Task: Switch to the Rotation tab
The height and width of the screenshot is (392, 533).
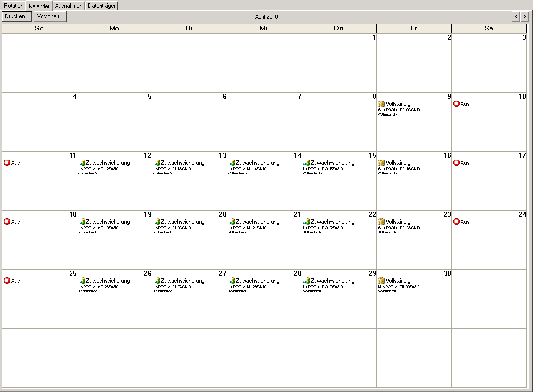Action: pyautogui.click(x=14, y=6)
